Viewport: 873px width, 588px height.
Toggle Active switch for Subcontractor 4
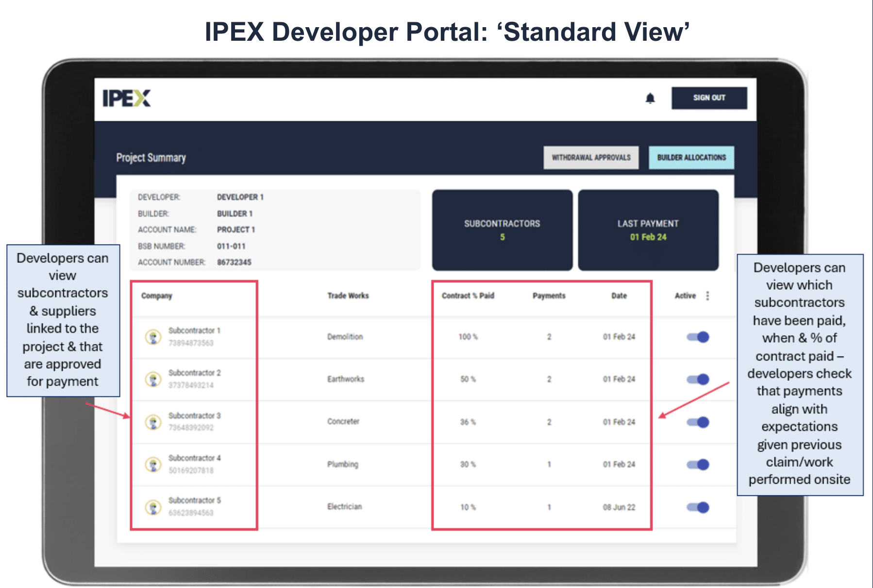click(698, 464)
